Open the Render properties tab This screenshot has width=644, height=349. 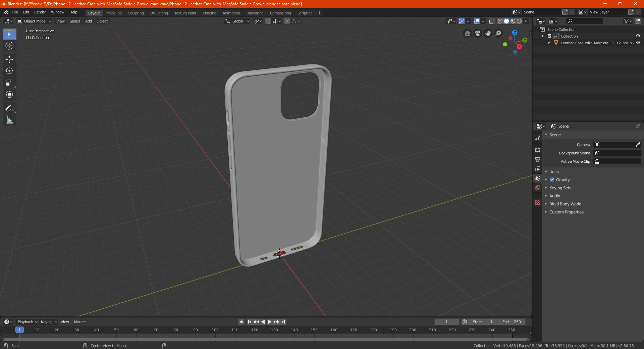click(538, 150)
